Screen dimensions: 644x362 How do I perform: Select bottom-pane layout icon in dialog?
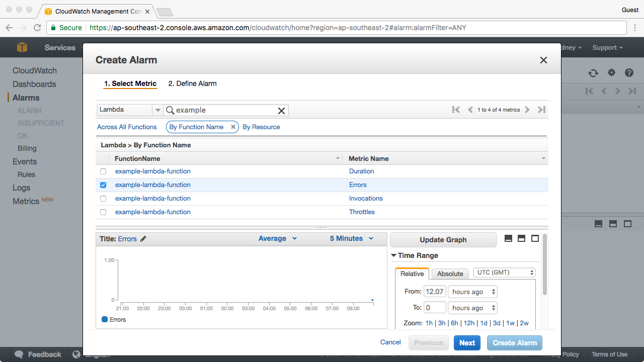click(x=508, y=238)
